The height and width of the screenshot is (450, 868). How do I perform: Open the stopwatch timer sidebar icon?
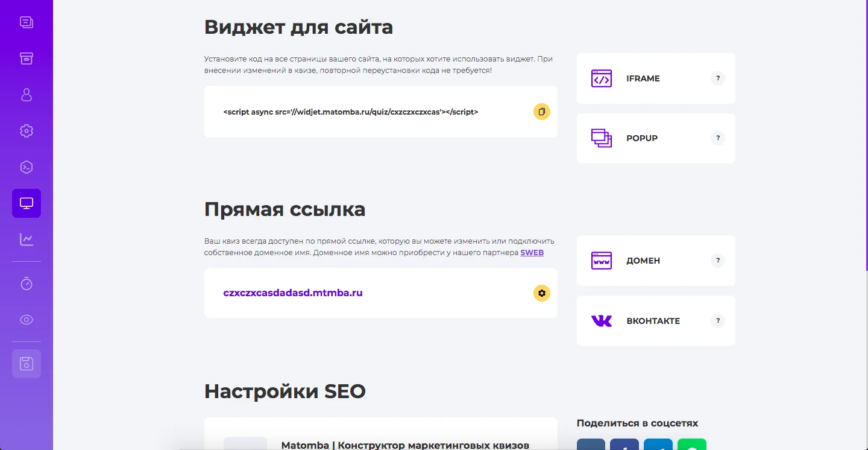click(x=27, y=284)
